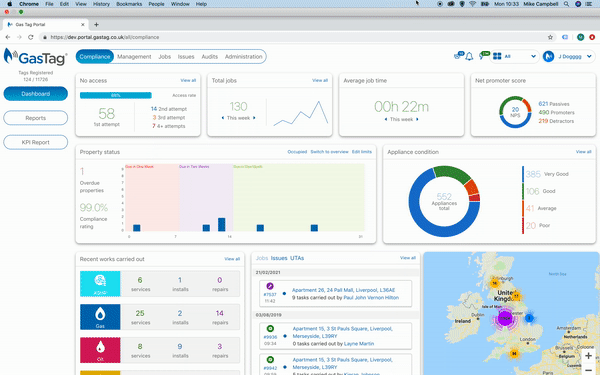The height and width of the screenshot is (375, 600).
Task: Click the purple map cluster near Liverpool
Action: tap(505, 318)
